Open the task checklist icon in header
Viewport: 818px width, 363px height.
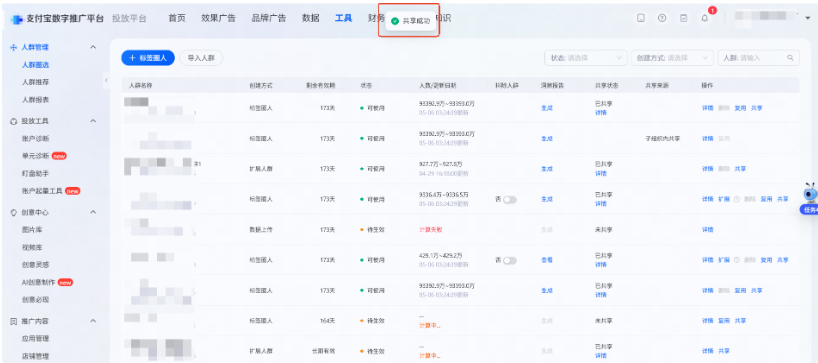(683, 18)
